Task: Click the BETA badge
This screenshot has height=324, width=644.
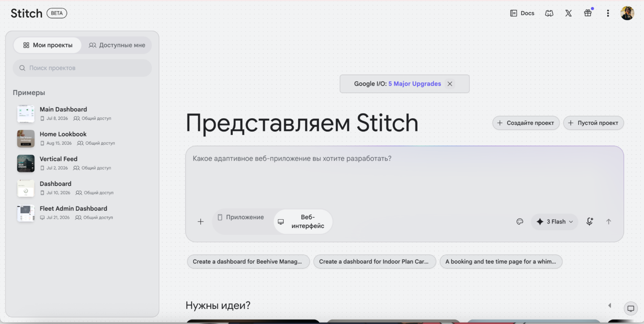Action: pyautogui.click(x=57, y=13)
